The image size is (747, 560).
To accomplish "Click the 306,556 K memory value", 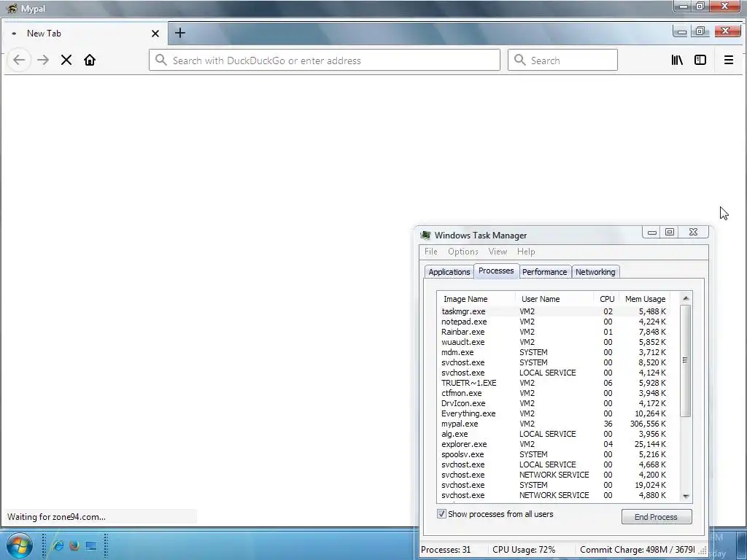I will point(648,424).
